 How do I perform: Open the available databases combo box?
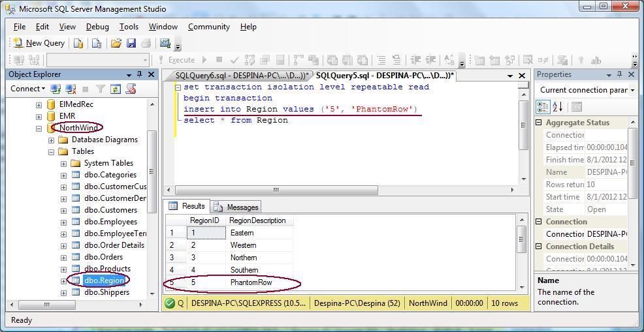(x=98, y=60)
